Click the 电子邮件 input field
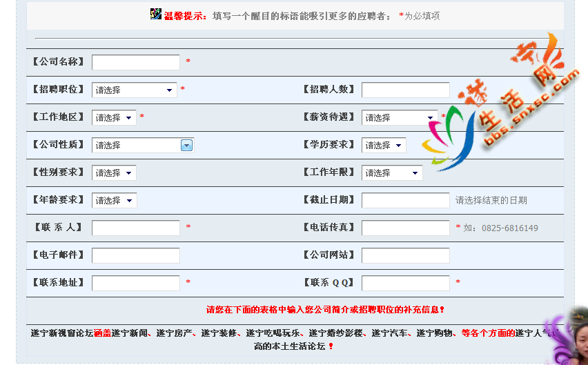The image size is (588, 365). pyautogui.click(x=136, y=255)
